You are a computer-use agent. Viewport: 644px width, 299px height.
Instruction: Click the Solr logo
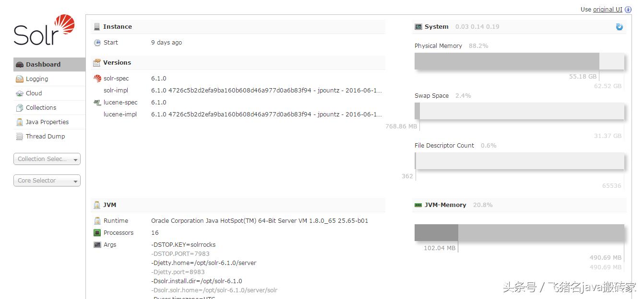tap(44, 30)
